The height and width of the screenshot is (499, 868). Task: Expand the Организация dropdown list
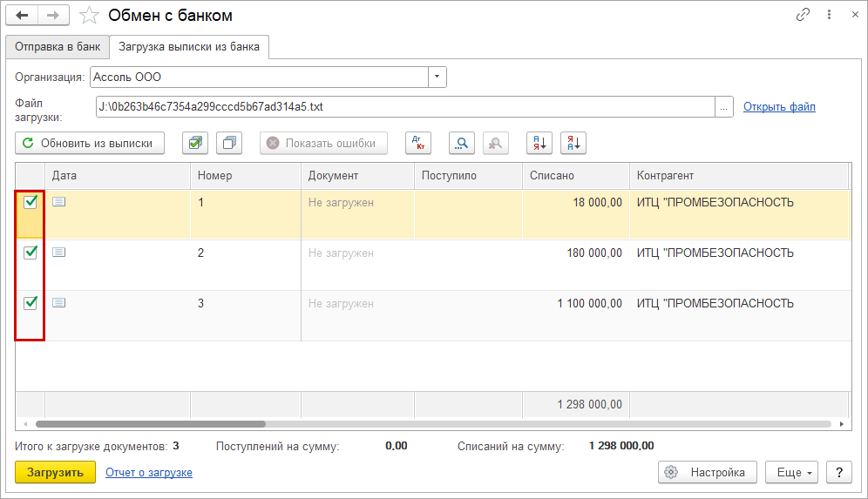click(437, 77)
